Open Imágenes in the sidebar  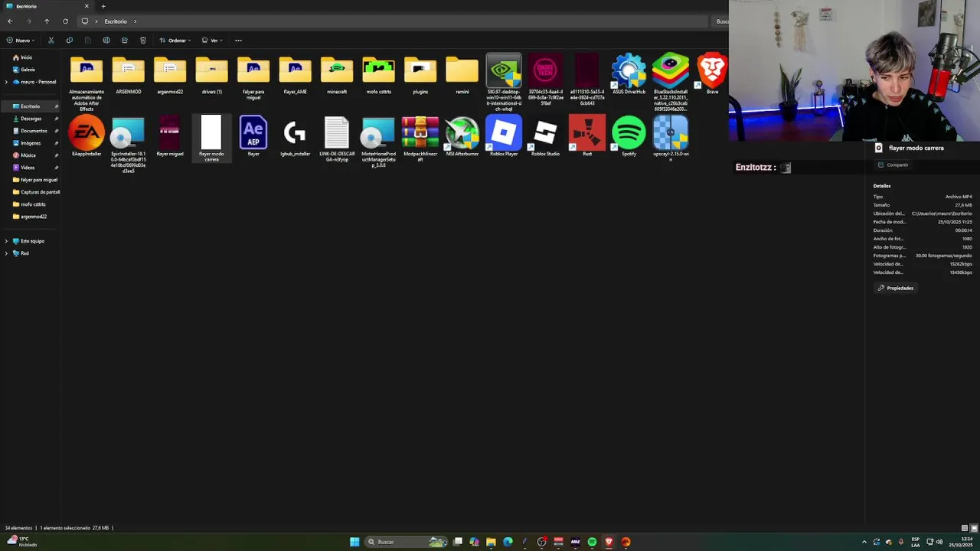[31, 143]
